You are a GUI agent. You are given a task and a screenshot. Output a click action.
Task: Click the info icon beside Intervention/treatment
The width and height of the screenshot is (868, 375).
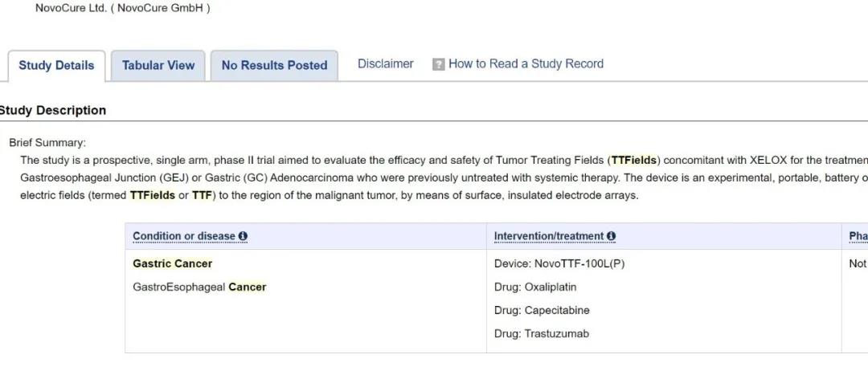click(x=612, y=236)
